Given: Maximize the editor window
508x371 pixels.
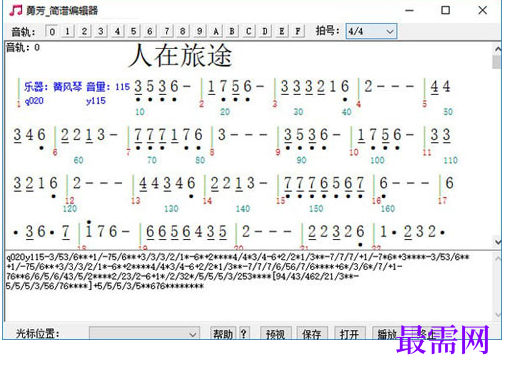Looking at the screenshot, I should [446, 10].
